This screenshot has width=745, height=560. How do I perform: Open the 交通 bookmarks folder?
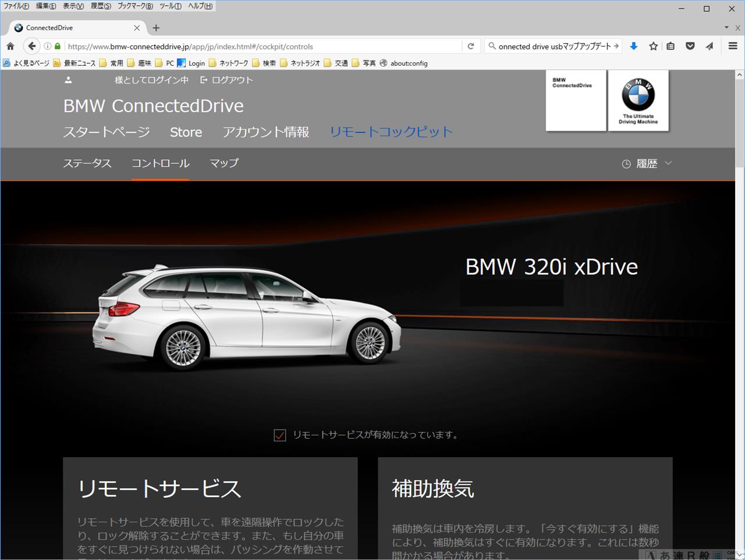click(x=336, y=63)
